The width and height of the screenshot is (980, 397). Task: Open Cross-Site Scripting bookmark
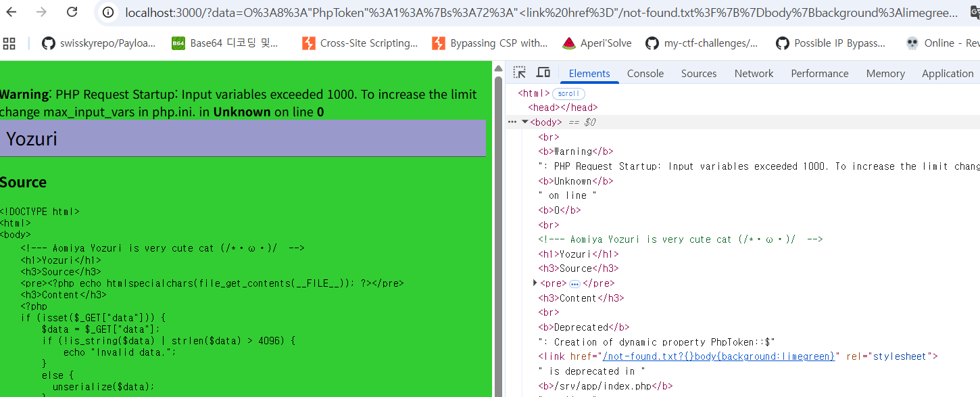(x=360, y=43)
